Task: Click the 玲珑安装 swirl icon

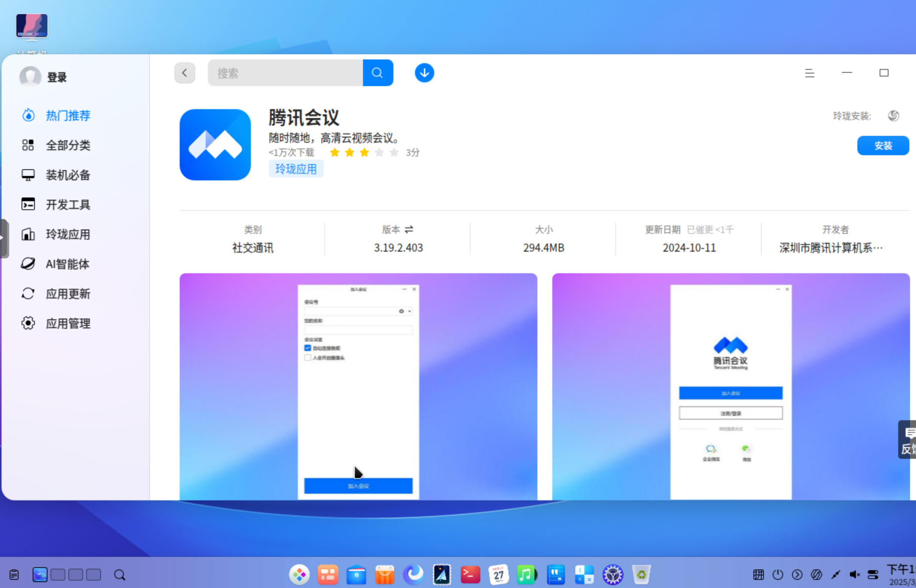Action: coord(893,116)
